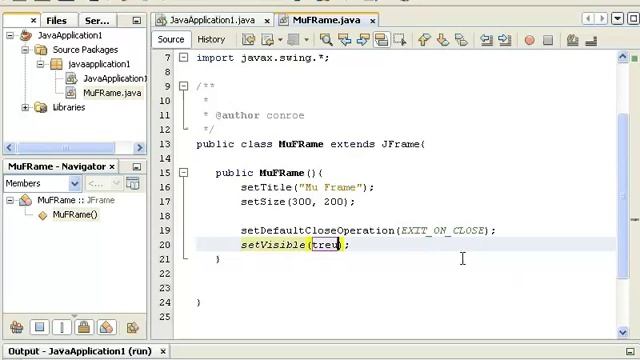Jump to Previous Bookmark icon
Image resolution: width=640 pixels, height=360 pixels.
pyautogui.click(x=424, y=40)
